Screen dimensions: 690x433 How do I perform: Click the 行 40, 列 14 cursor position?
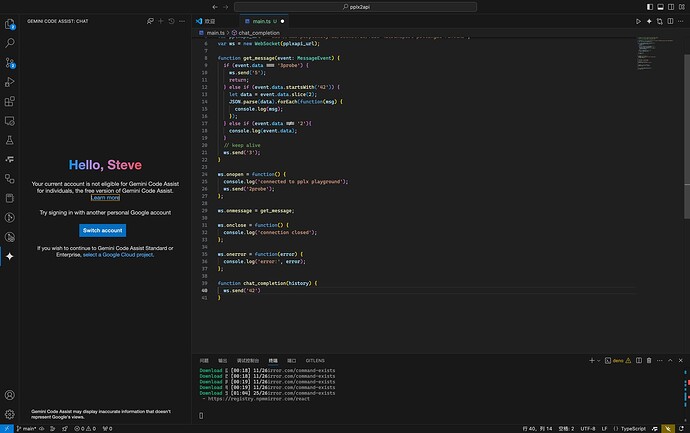point(537,429)
